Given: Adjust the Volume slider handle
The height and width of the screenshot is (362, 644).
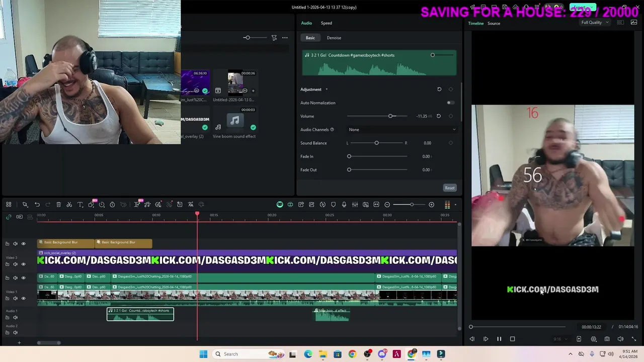Looking at the screenshot, I should click(391, 116).
